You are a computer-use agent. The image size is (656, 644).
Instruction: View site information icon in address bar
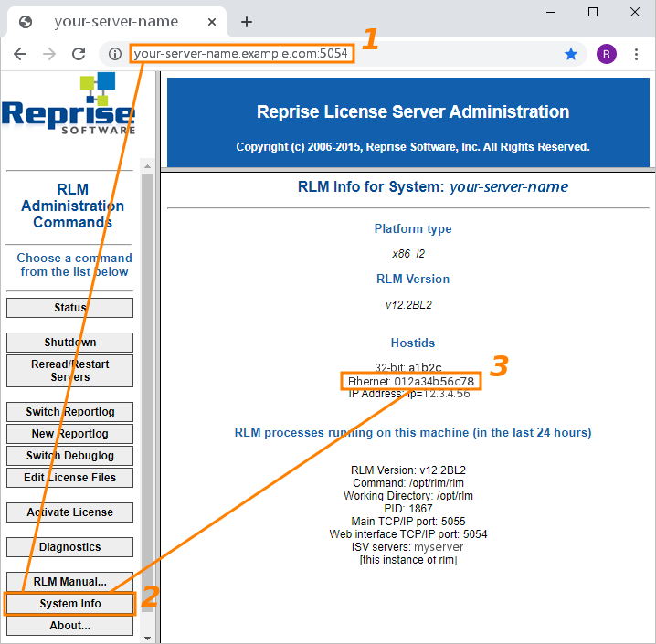coord(115,54)
